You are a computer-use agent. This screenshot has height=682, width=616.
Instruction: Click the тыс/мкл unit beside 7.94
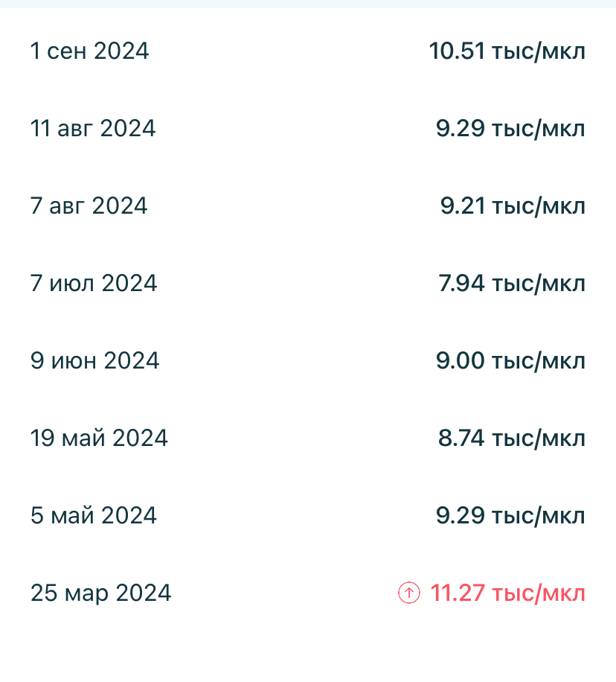pos(539,284)
